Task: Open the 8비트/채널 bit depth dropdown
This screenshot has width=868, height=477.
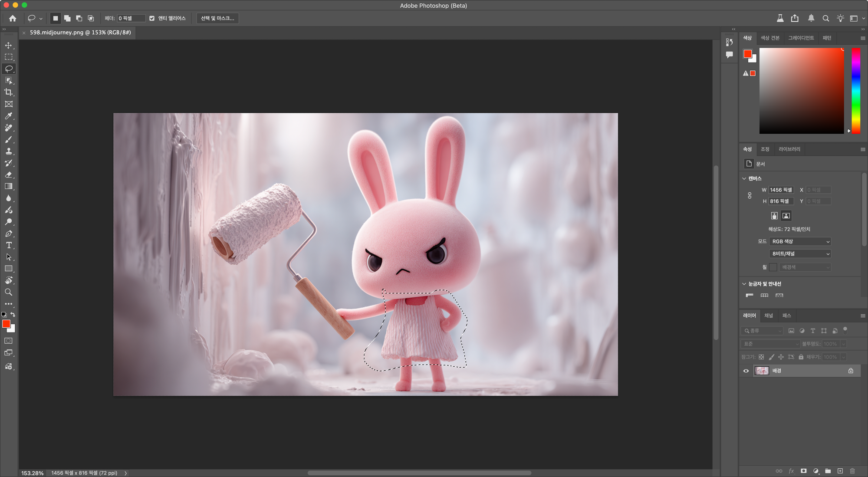Action: pyautogui.click(x=800, y=253)
